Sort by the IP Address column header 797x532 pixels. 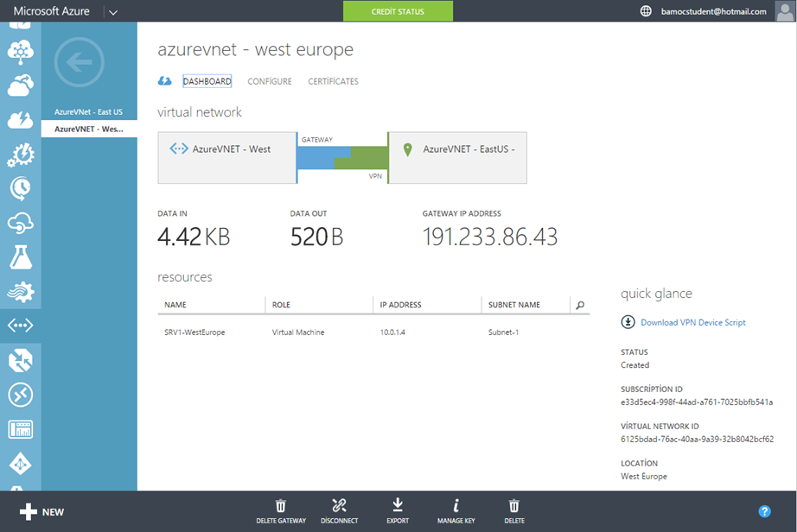tap(400, 305)
